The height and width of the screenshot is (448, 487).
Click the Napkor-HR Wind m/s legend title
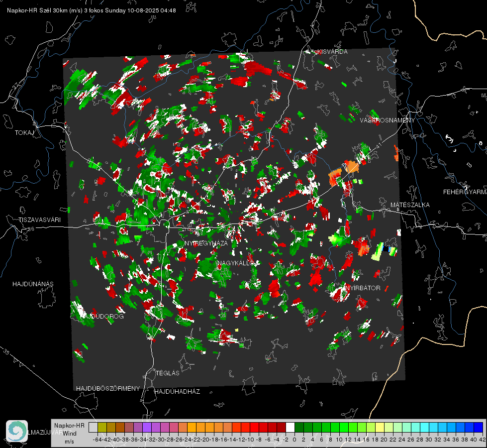click(69, 433)
